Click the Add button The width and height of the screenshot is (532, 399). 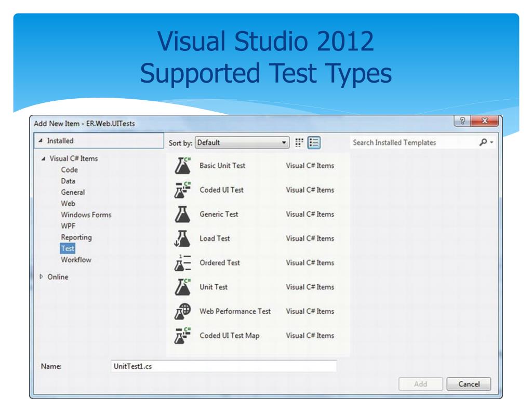420,384
